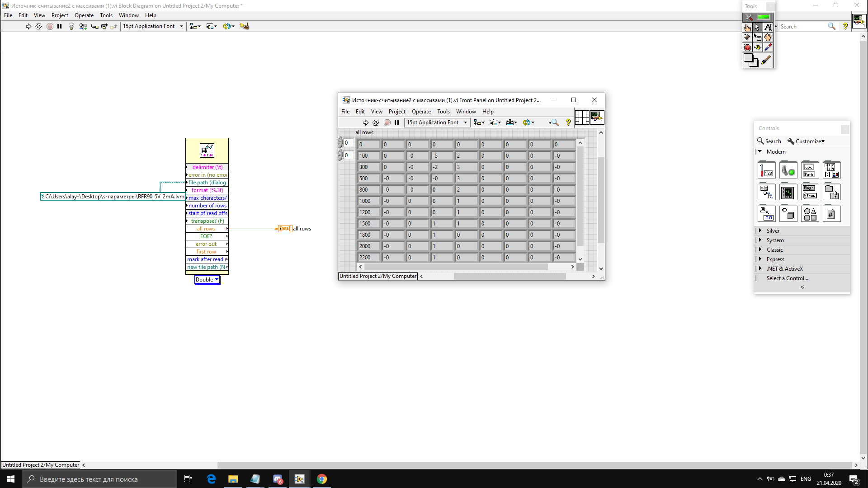
Task: Open Align Objects dropdown in Block Diagram
Action: point(195,26)
